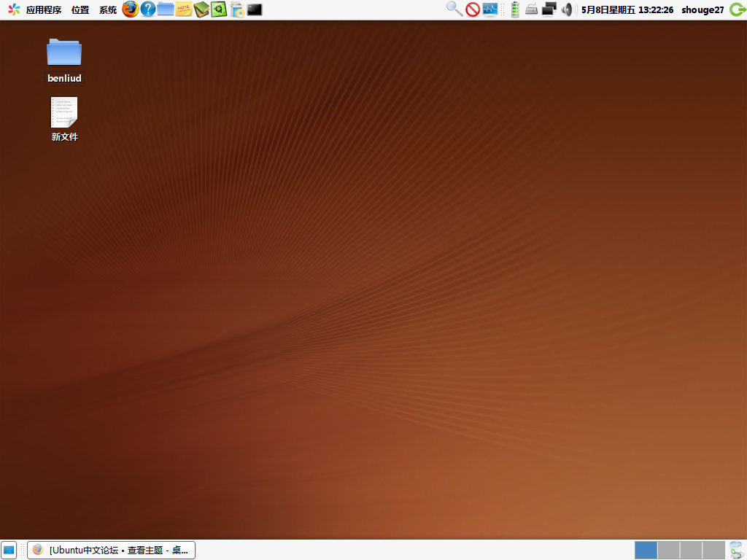Switch to the second workspace

coord(668,550)
